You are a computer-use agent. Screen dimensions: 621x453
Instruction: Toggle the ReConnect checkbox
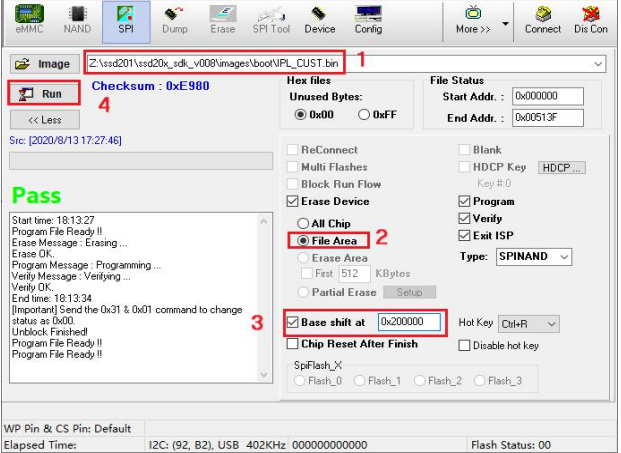point(293,150)
